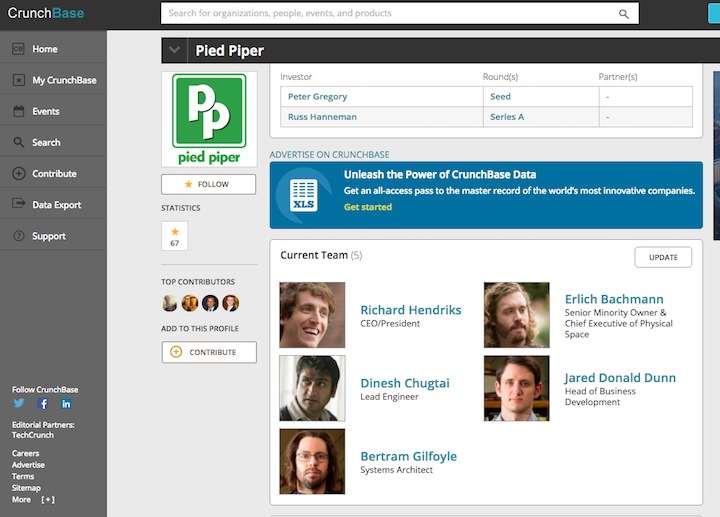
Task: Open Dinesh Chugtai profile name
Action: point(405,383)
